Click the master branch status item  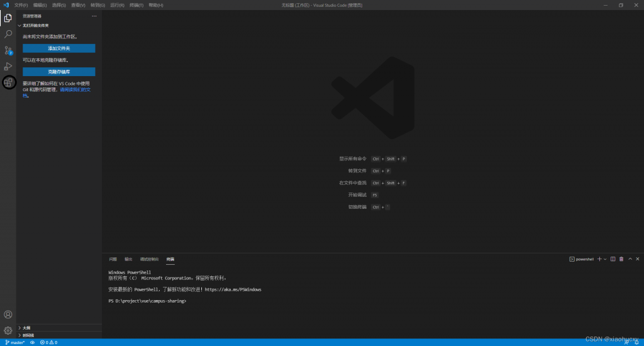[x=15, y=342]
